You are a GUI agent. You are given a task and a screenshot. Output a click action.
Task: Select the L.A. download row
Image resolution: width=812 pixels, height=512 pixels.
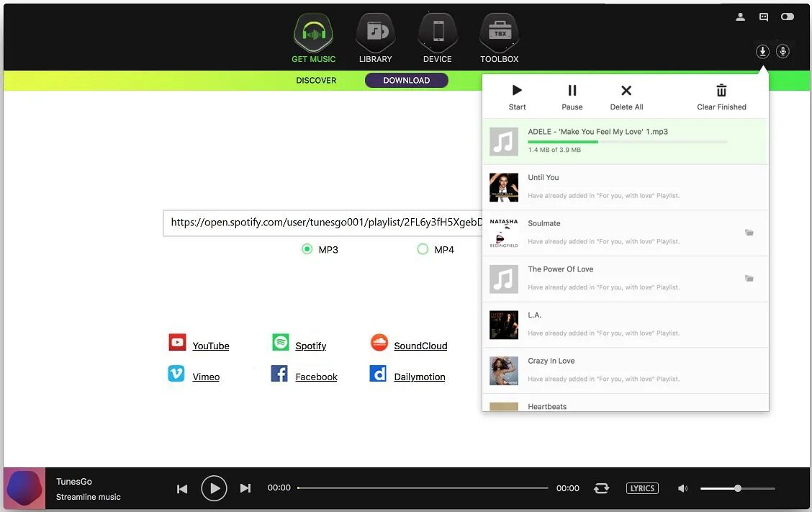(625, 325)
